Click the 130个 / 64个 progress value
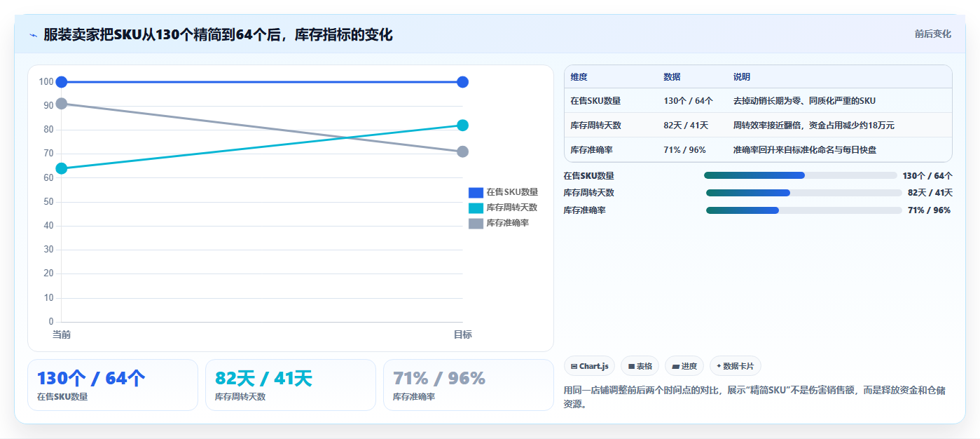The image size is (980, 439). (x=927, y=176)
